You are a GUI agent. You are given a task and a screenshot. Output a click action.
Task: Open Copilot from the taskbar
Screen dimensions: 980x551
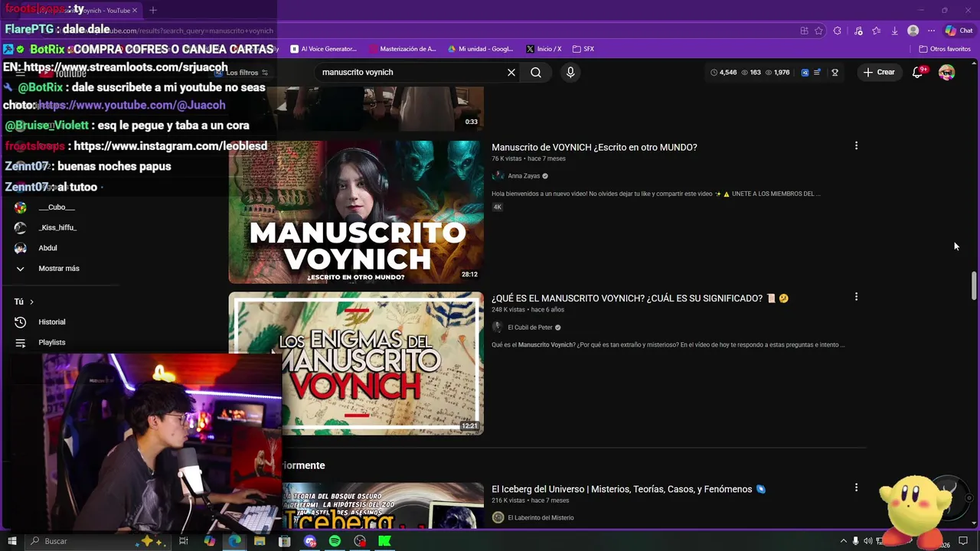(209, 541)
